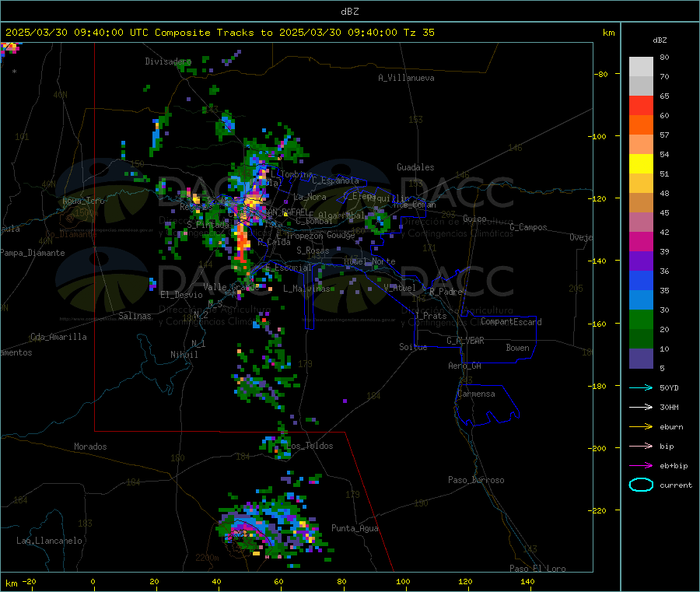The height and width of the screenshot is (592, 700).
Task: Click the A_Villanueva map label
Action: point(406,78)
